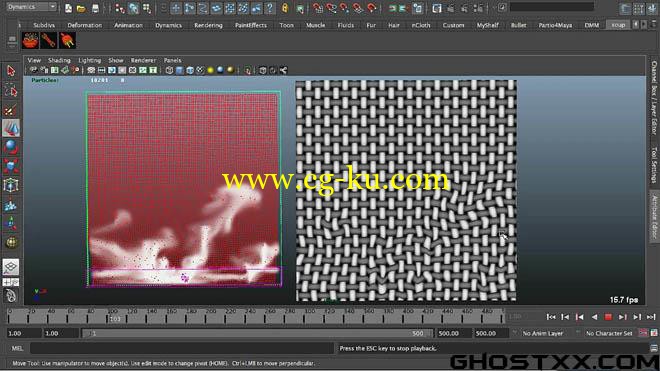
Task: Choose the Lasso select tool
Action: point(11,91)
